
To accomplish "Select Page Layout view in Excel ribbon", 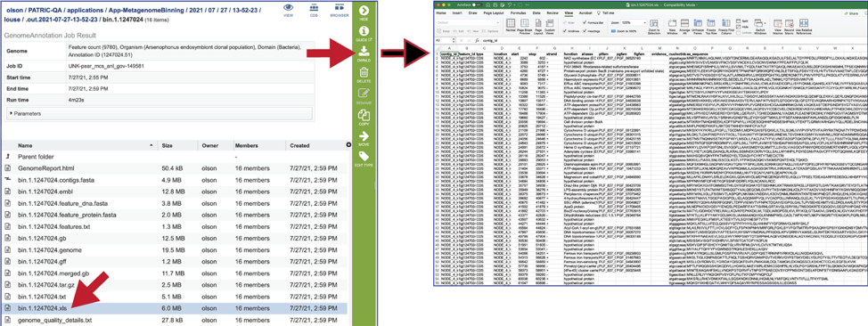I will click(x=538, y=27).
